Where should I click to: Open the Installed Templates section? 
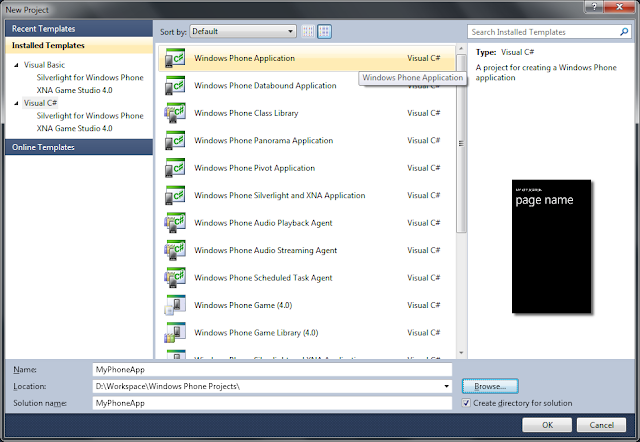(x=79, y=45)
